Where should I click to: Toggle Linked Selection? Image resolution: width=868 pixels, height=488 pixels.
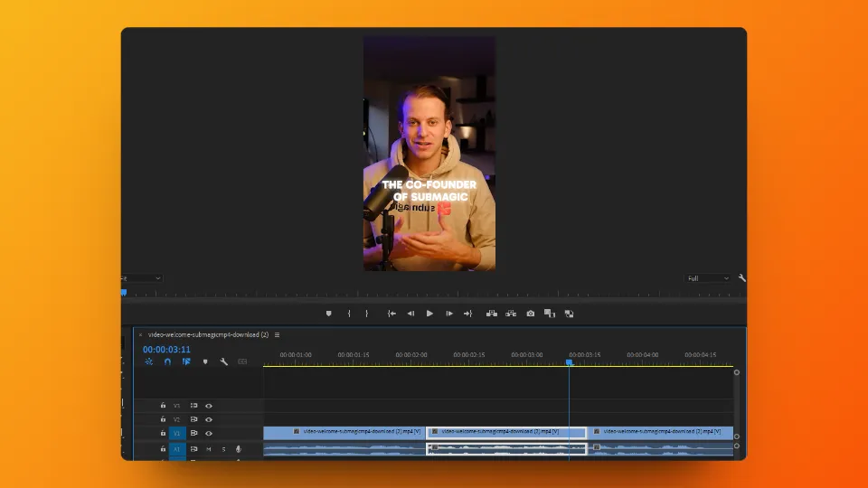(186, 361)
